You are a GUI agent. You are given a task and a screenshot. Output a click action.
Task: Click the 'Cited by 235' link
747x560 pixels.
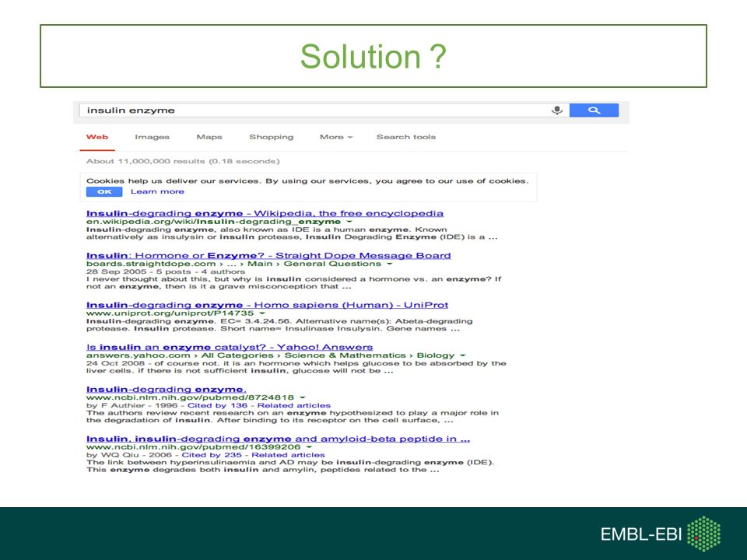click(x=212, y=455)
